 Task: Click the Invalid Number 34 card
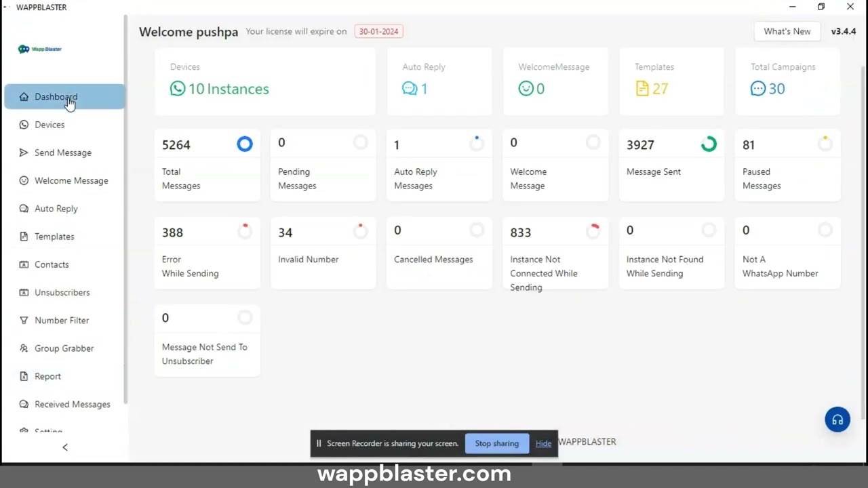pos(323,253)
